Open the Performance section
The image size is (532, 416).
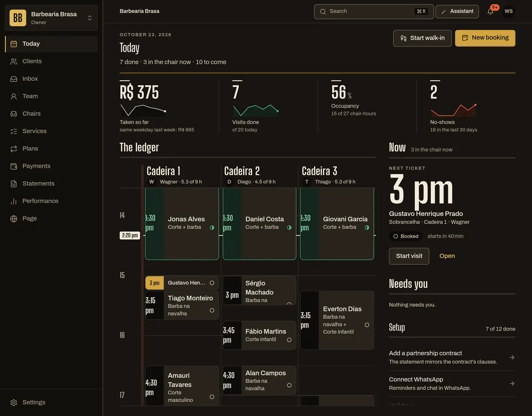pos(51,201)
